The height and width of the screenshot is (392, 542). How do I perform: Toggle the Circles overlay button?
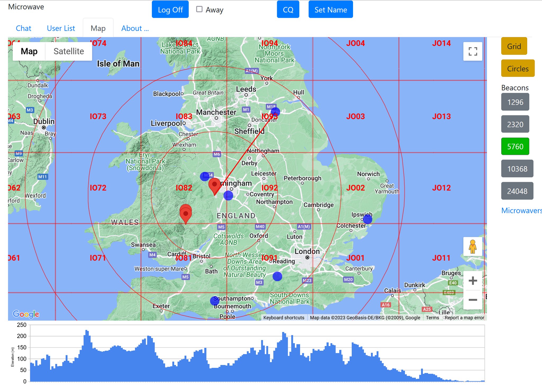(518, 69)
